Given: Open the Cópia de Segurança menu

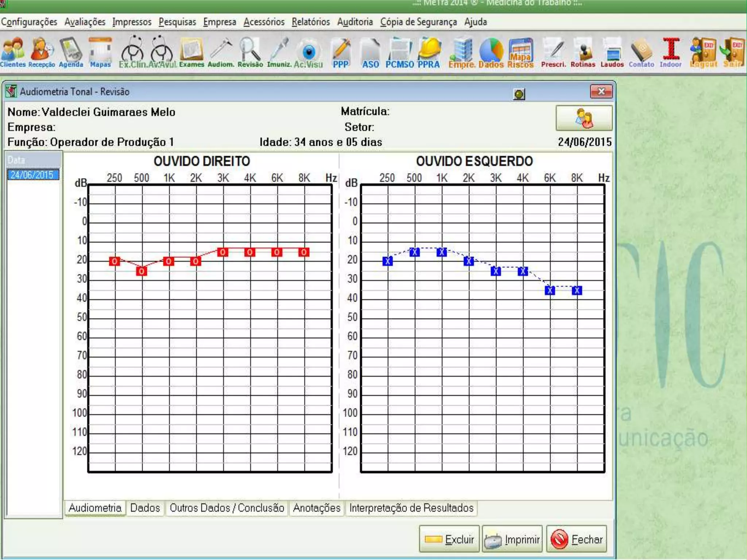Looking at the screenshot, I should (418, 22).
